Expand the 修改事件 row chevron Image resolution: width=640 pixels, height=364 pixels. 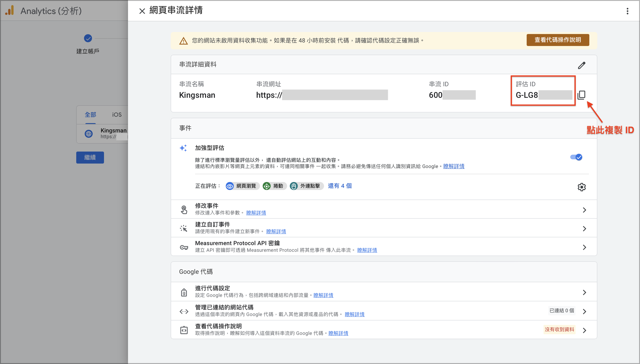pyautogui.click(x=584, y=210)
